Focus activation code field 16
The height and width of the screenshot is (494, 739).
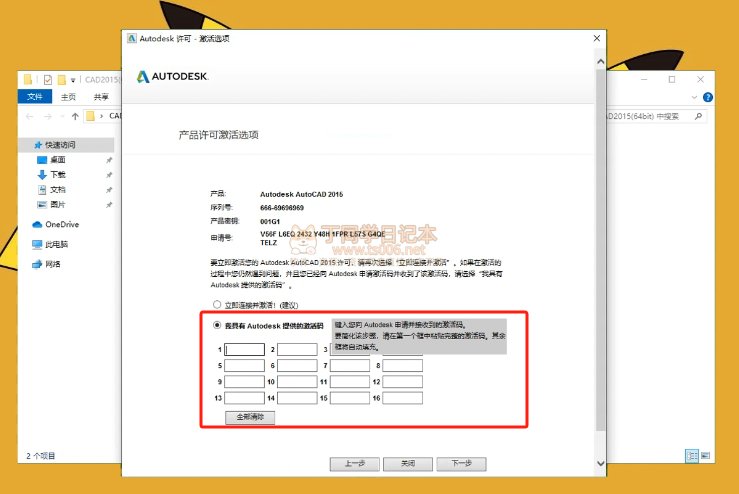402,398
